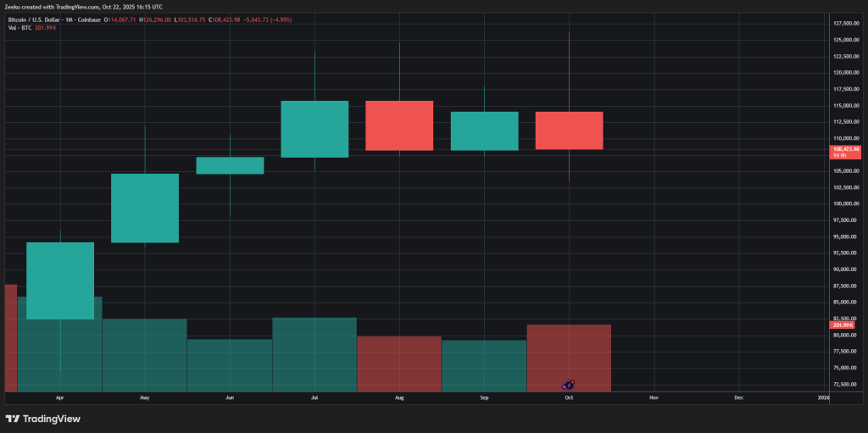This screenshot has height=433, width=868.
Task: Select the red October candle body
Action: [569, 130]
